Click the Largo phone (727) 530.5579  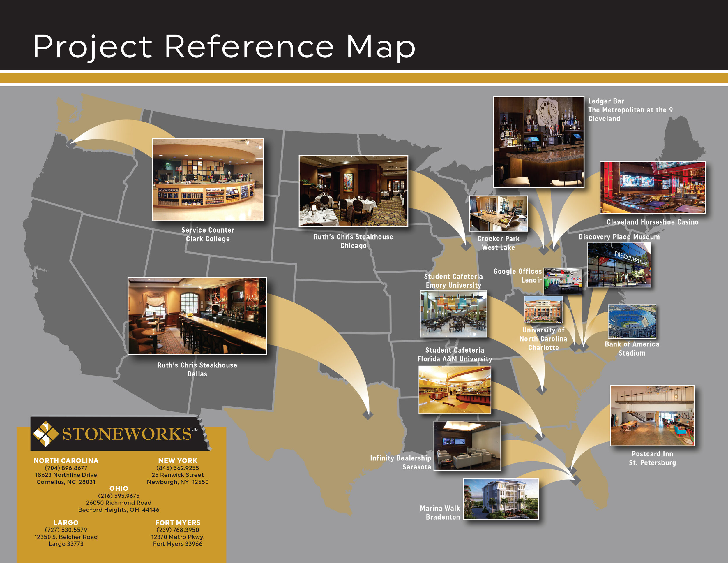(x=66, y=530)
